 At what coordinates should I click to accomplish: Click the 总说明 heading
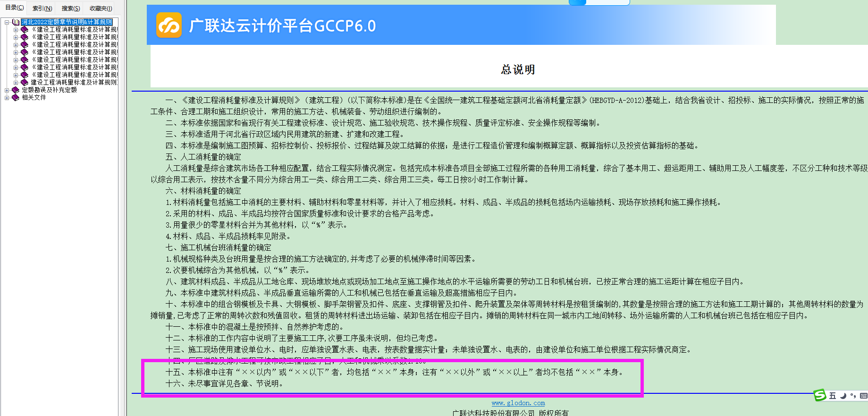click(x=518, y=70)
